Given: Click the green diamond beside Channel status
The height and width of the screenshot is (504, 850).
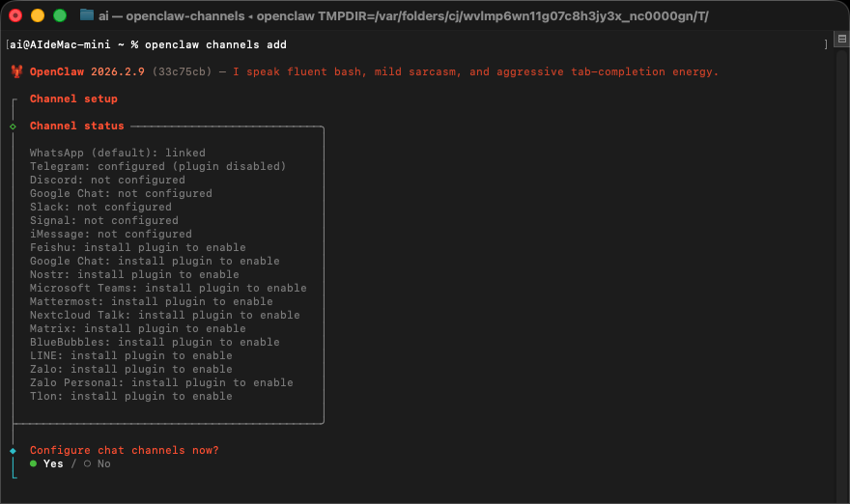Looking at the screenshot, I should tap(13, 126).
